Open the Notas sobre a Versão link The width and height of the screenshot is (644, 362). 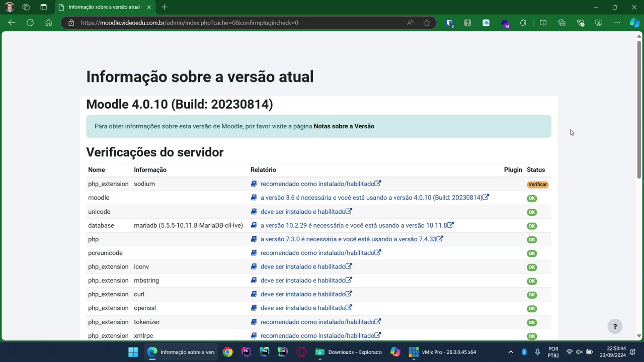344,126
